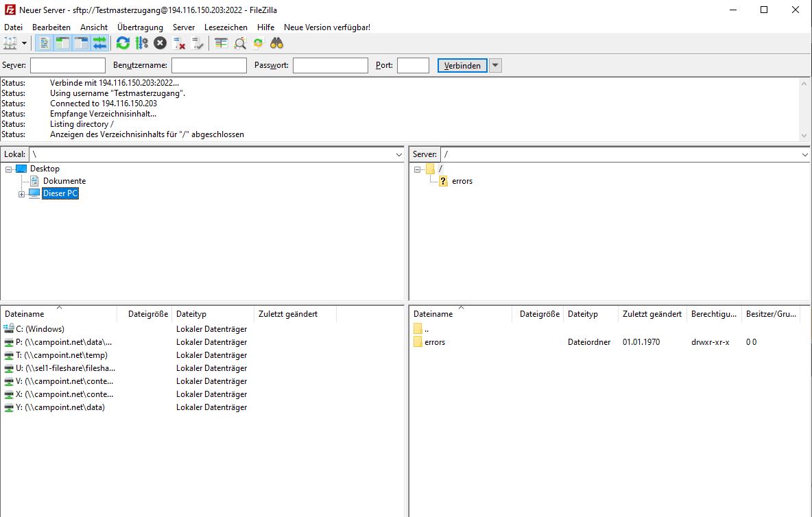
Task: Open Neue Version verfügbar! menu
Action: point(326,27)
